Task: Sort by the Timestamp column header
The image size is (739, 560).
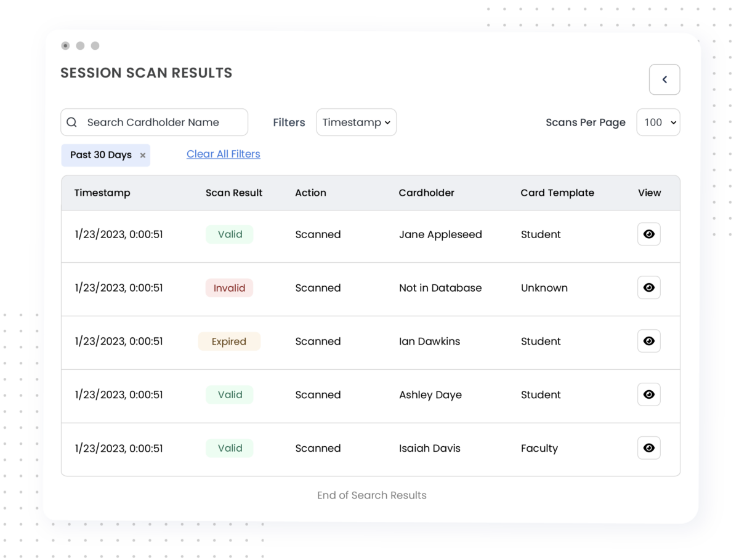Action: (x=102, y=193)
